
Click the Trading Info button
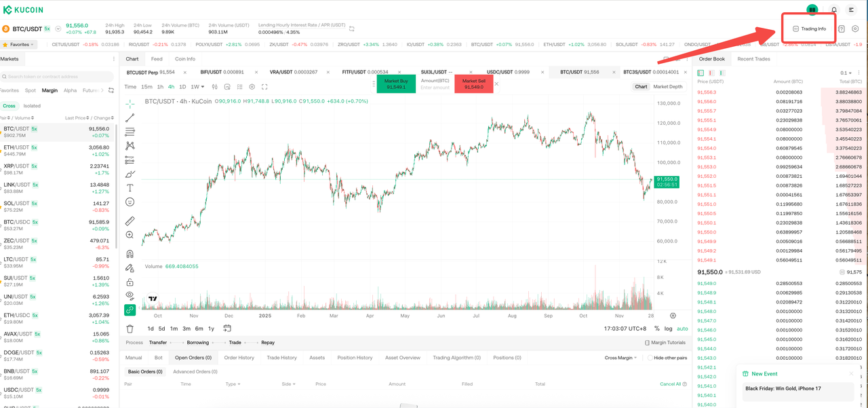point(810,29)
